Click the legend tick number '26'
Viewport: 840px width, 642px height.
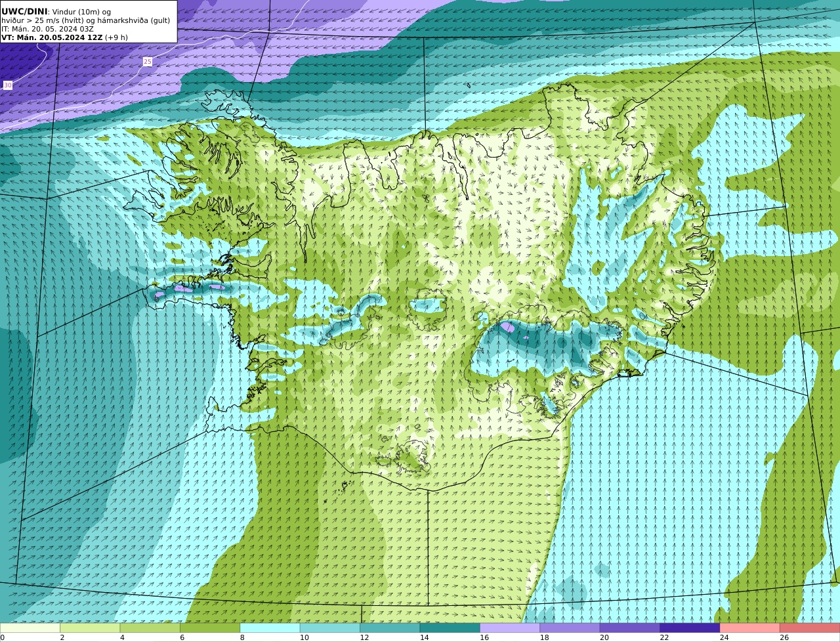784,637
